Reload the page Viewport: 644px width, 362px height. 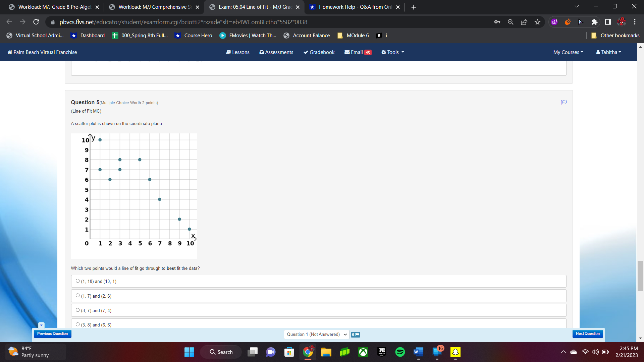point(36,22)
